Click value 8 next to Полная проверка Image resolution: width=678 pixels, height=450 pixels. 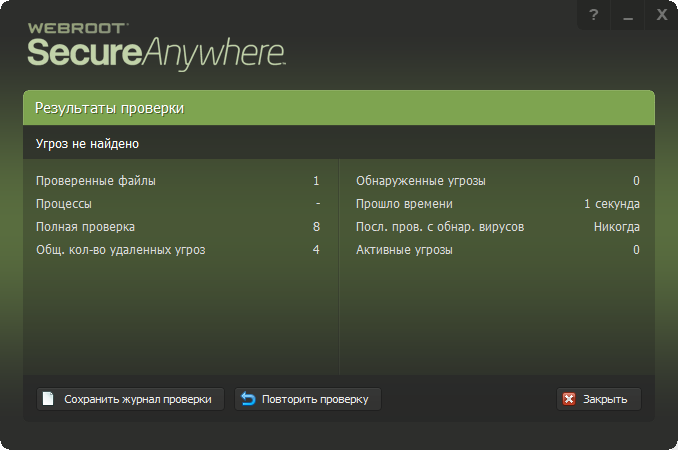pos(316,227)
